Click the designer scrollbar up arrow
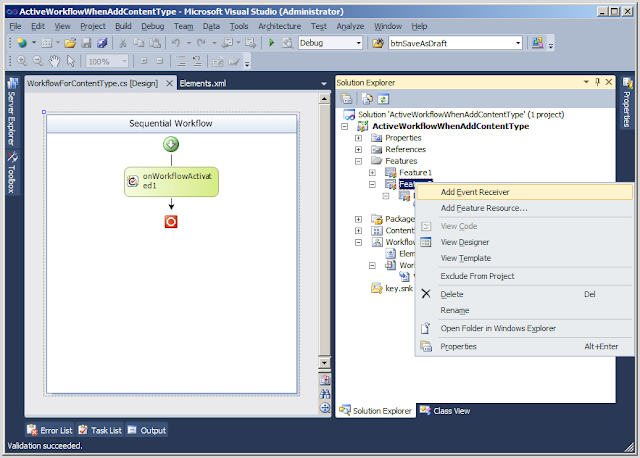 [324, 98]
